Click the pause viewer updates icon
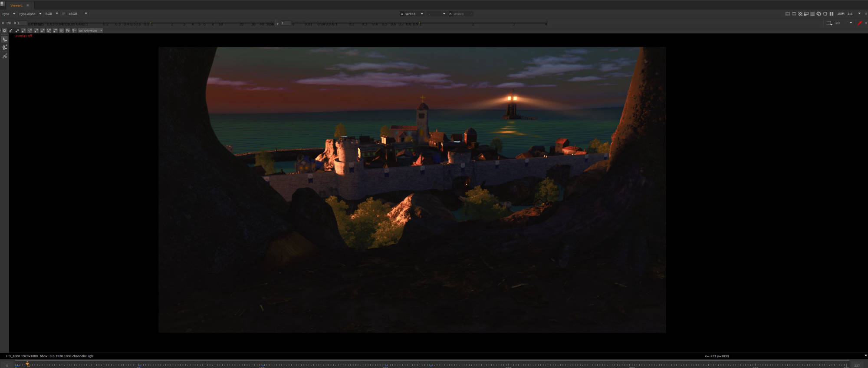Image resolution: width=868 pixels, height=368 pixels. point(832,14)
